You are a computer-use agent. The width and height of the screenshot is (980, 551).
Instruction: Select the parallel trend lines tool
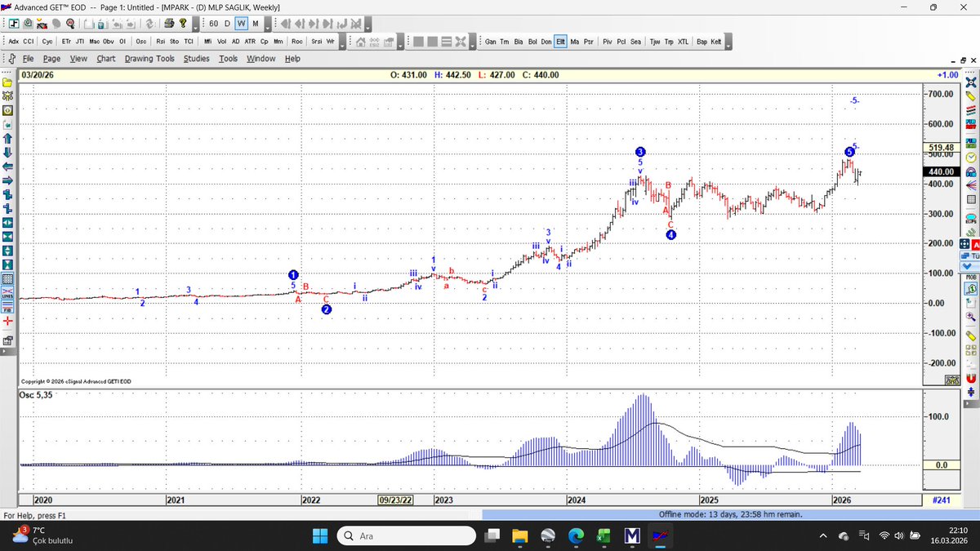click(971, 109)
